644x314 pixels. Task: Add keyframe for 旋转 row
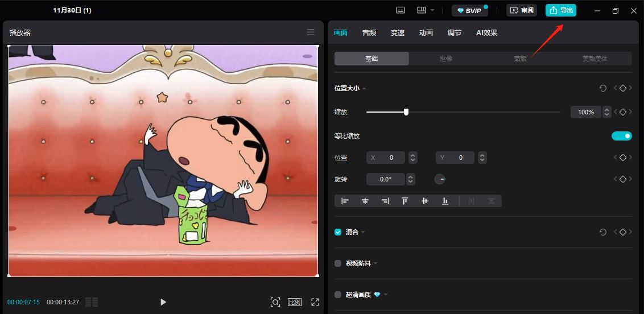point(622,179)
